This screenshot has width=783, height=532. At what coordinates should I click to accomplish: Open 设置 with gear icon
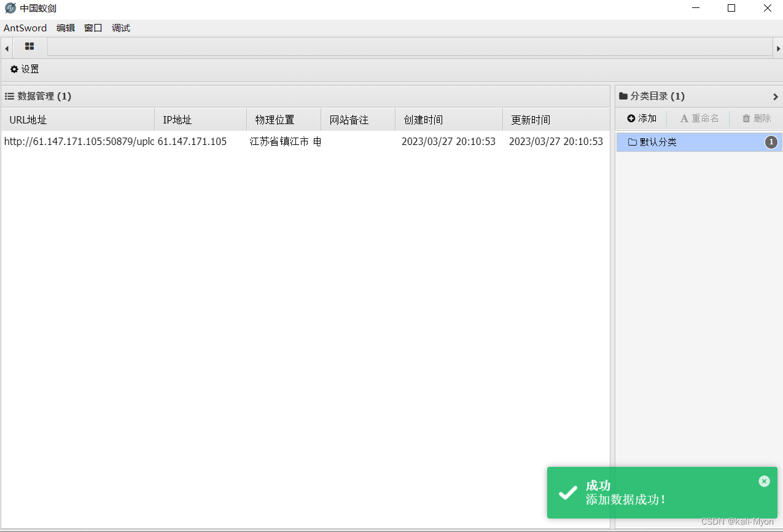point(25,69)
